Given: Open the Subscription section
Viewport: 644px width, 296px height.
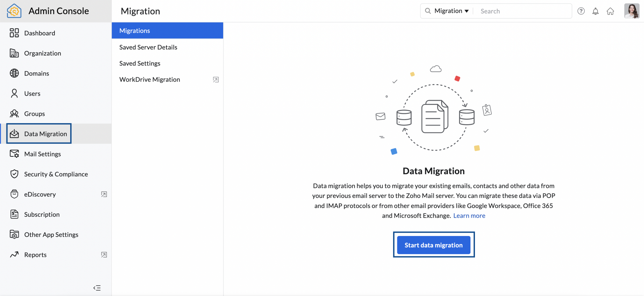Looking at the screenshot, I should (x=42, y=214).
